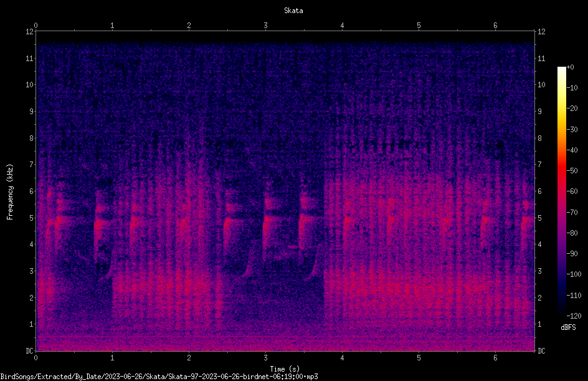This screenshot has width=588, height=381.
Task: Click the right axis "DC" label
Action: (541, 350)
